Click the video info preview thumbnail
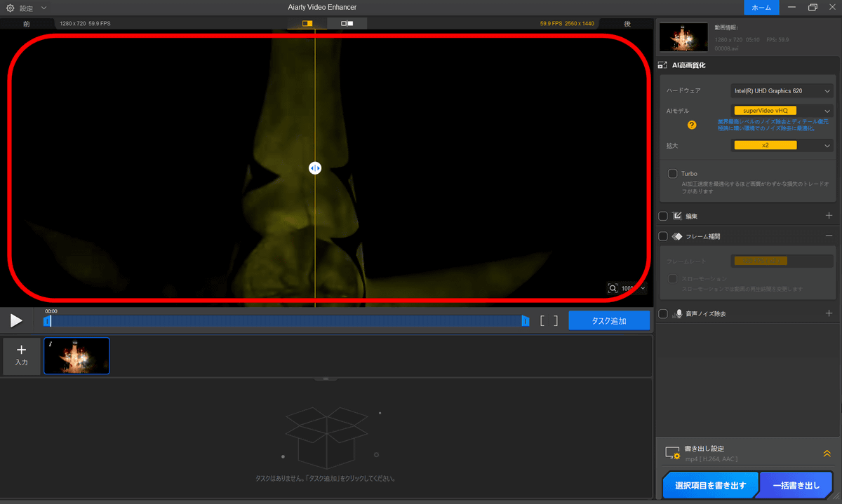The image size is (842, 504). 682,36
